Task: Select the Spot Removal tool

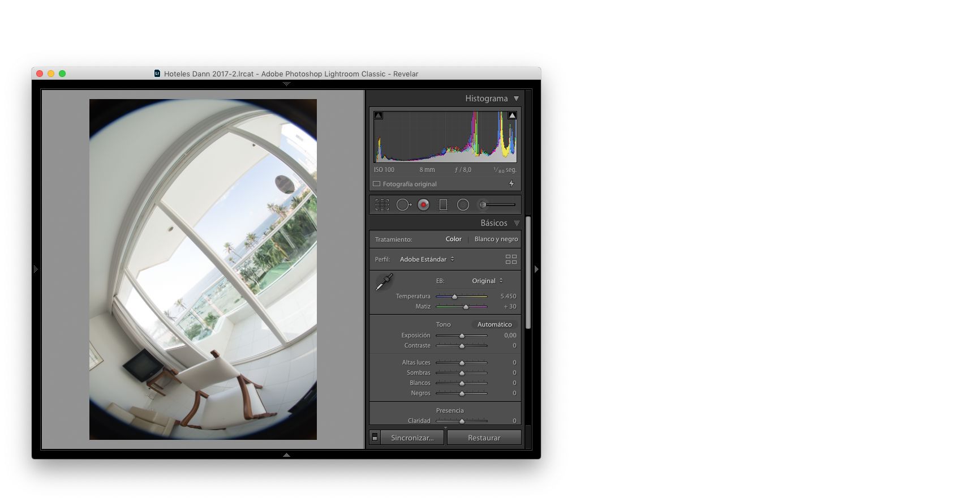Action: tap(403, 205)
